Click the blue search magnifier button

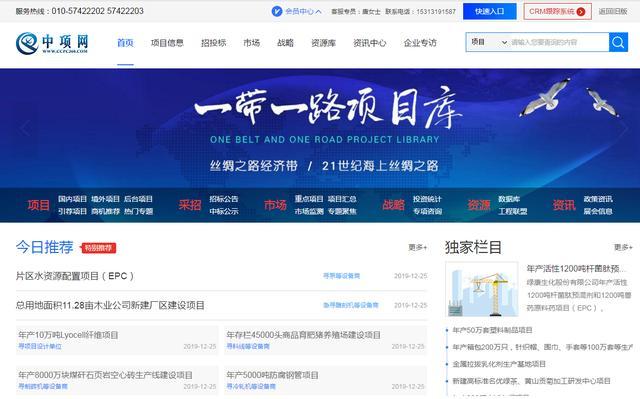coord(618,42)
